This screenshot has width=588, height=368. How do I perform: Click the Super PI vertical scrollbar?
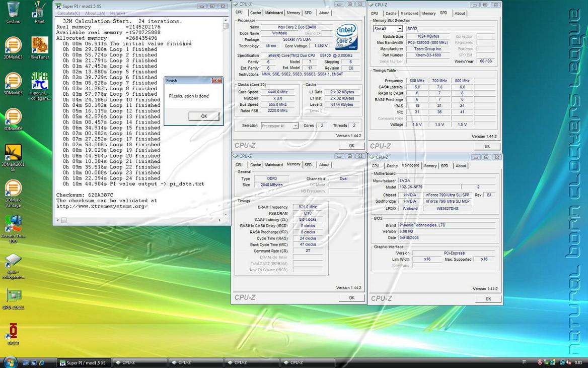click(x=226, y=117)
